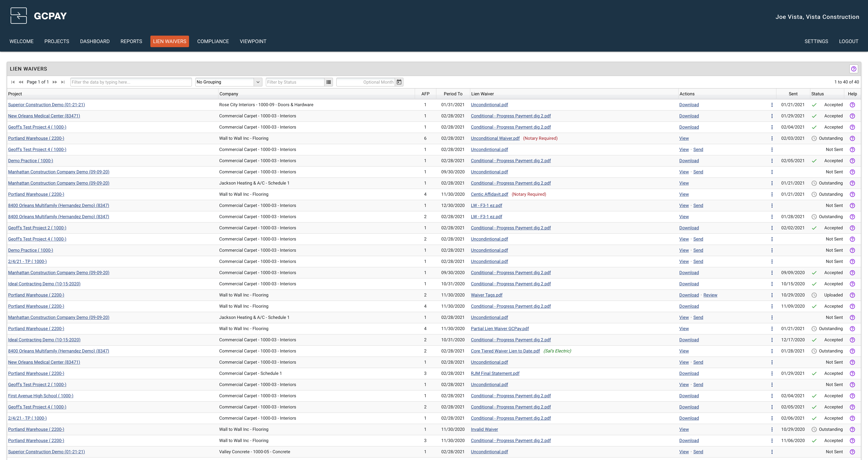Viewport: 868px width, 460px height.
Task: Click the GCPAY logo icon
Action: point(18,16)
